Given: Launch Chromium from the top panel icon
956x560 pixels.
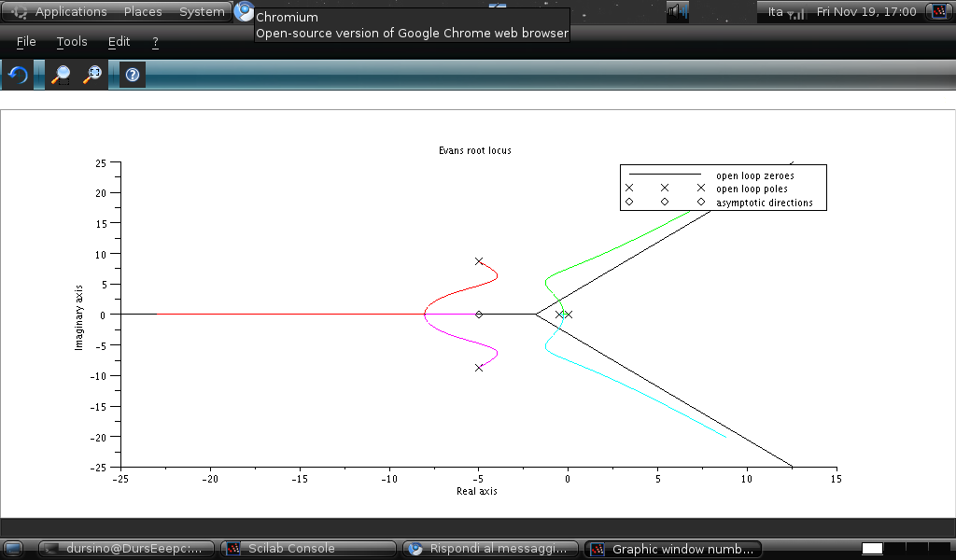Looking at the screenshot, I should pyautogui.click(x=244, y=11).
